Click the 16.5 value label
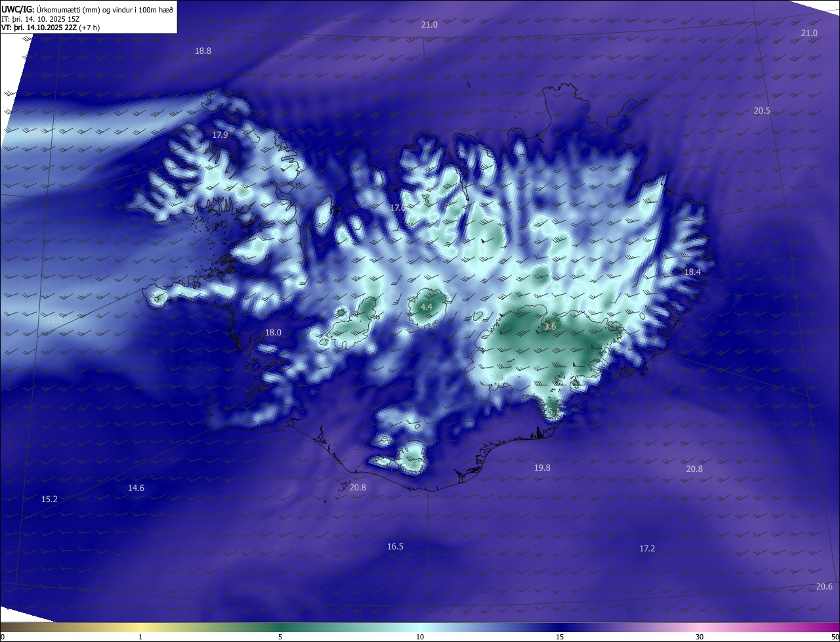The width and height of the screenshot is (840, 642). pos(395,547)
